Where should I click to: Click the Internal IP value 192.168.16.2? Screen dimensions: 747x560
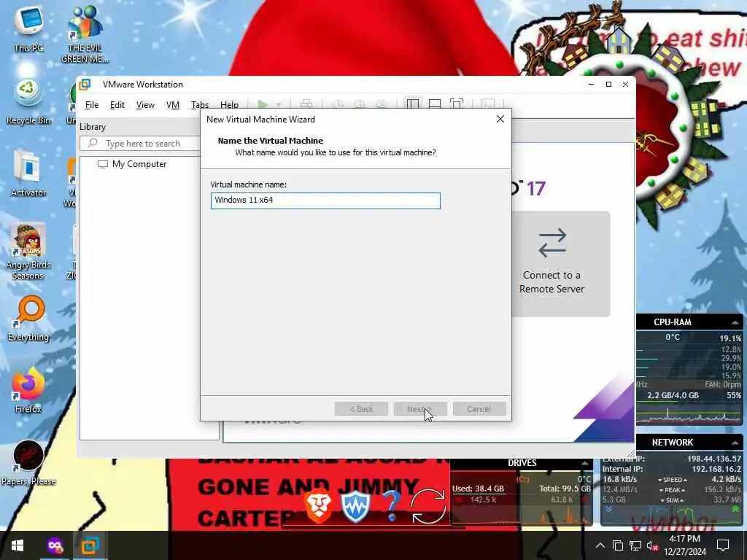[x=716, y=469]
